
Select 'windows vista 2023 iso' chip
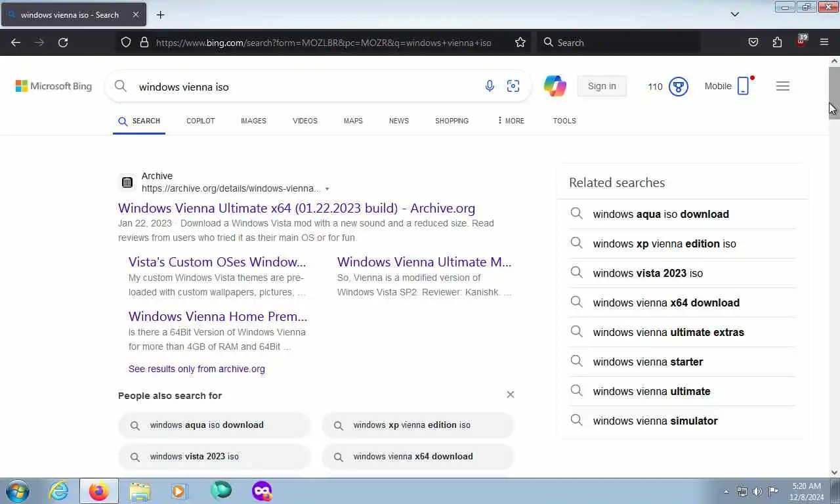(215, 457)
